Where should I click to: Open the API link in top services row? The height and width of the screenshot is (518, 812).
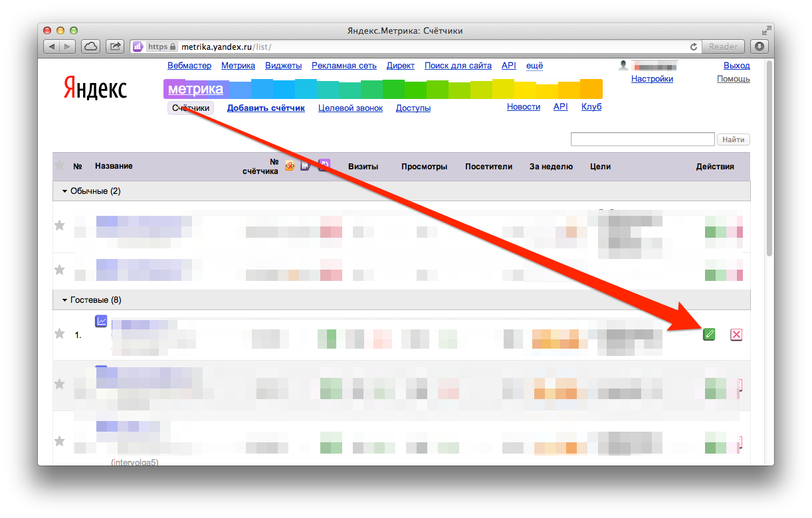click(x=509, y=66)
